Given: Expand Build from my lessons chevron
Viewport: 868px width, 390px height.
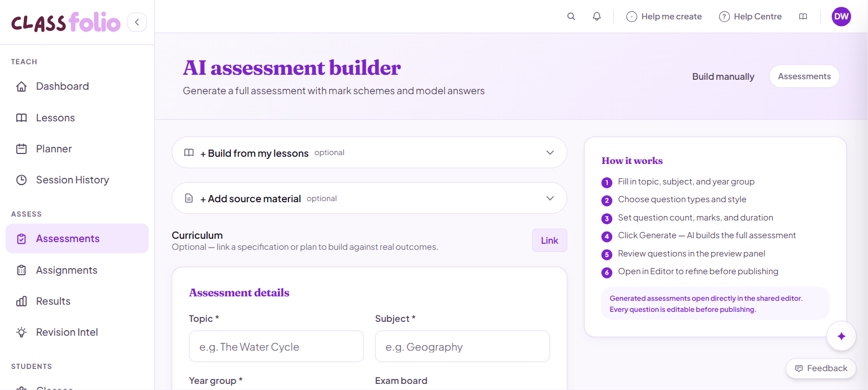Looking at the screenshot, I should (x=550, y=153).
